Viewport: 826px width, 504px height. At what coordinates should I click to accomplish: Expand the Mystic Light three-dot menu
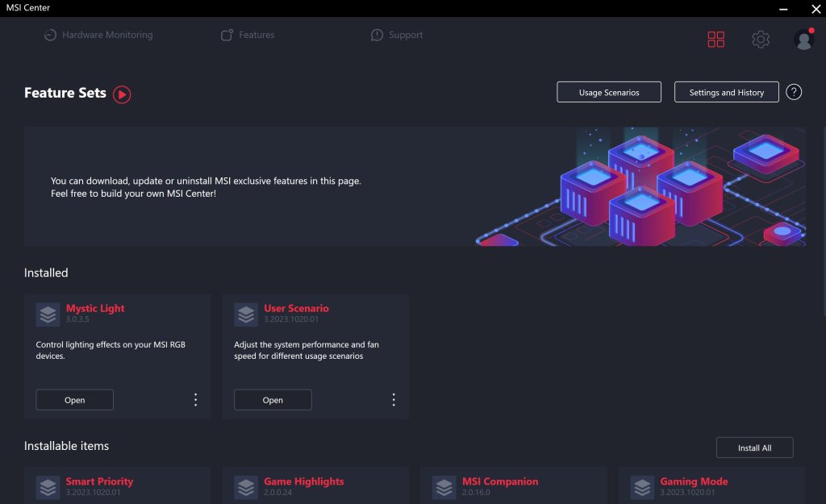click(195, 400)
